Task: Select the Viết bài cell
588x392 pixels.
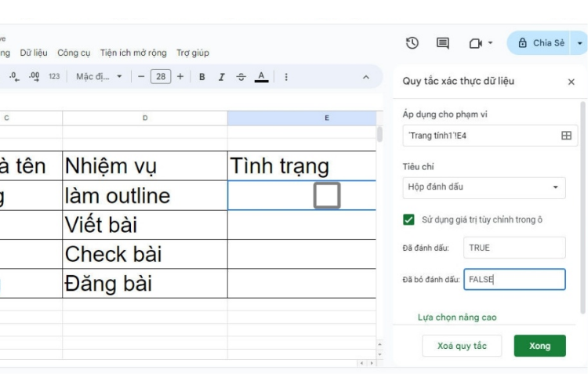Action: click(145, 225)
